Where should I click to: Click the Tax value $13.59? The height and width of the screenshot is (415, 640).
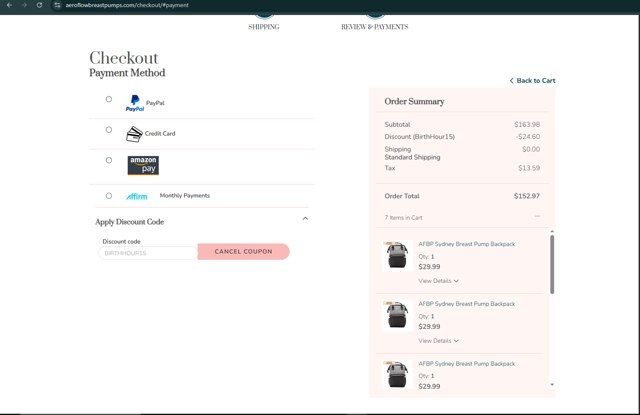pos(529,168)
